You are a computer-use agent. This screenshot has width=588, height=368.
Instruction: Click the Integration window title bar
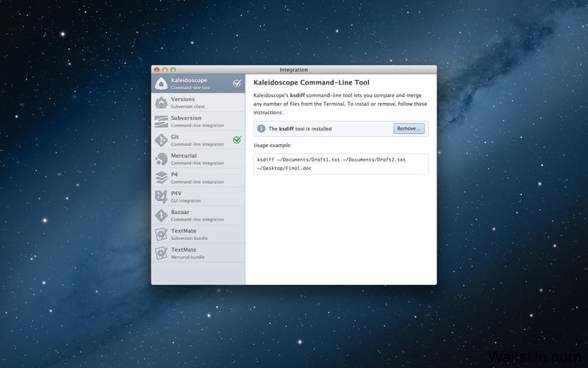[294, 69]
